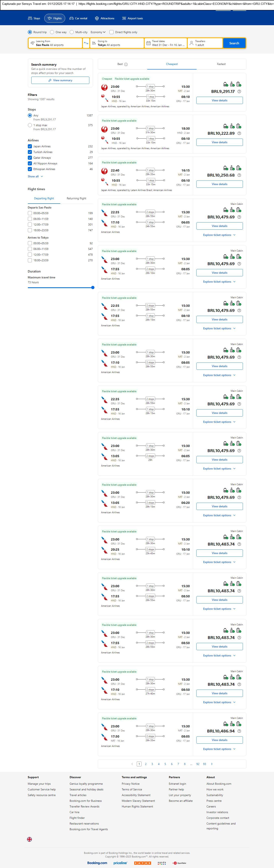Click the UK flag language icon
The height and width of the screenshot is (868, 274).
coord(30,839)
